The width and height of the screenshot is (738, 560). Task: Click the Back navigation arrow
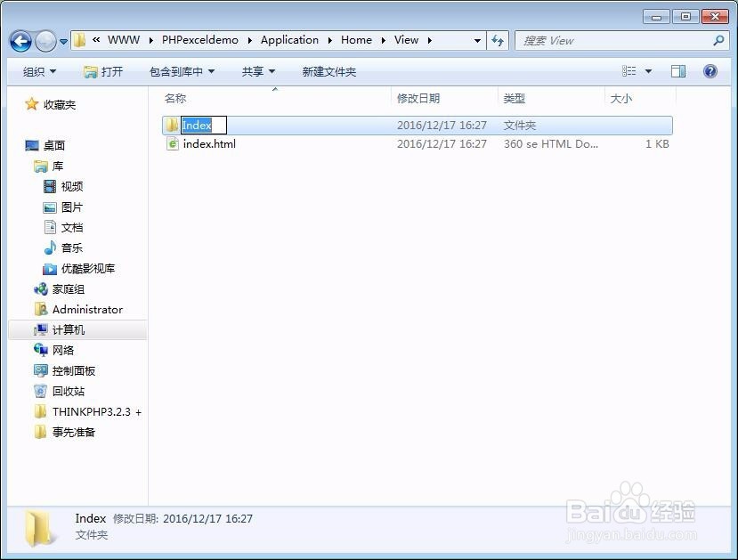tap(20, 40)
